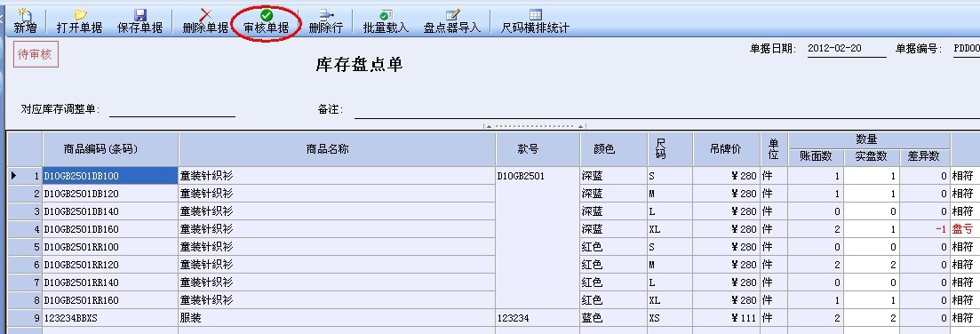The image size is (980, 334).
Task: Save the document via 保存单据
Action: pyautogui.click(x=140, y=20)
